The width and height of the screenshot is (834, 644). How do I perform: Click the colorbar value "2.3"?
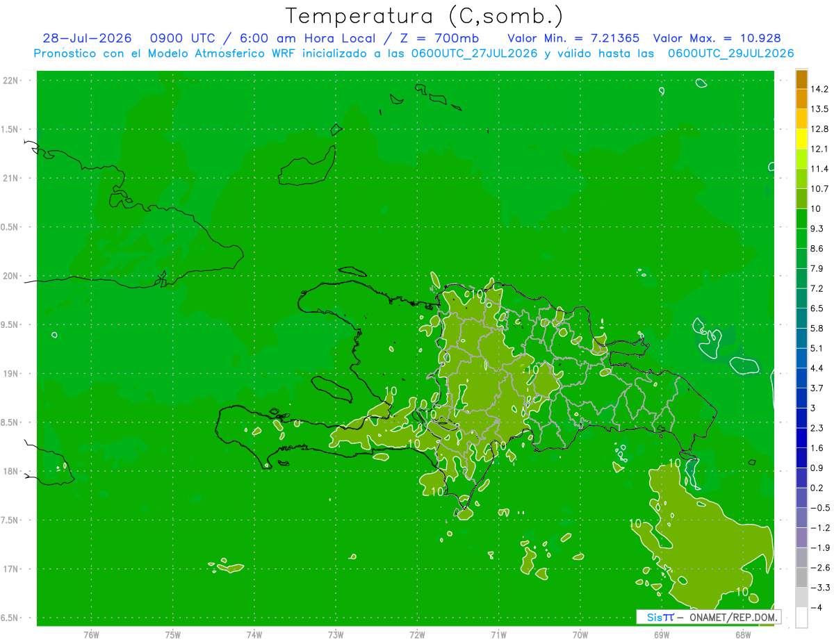819,428
